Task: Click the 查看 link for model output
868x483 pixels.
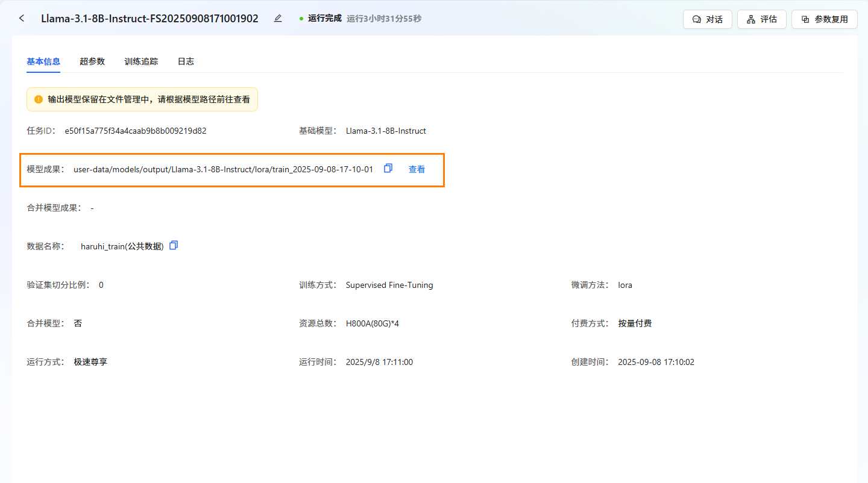Action: (x=417, y=169)
